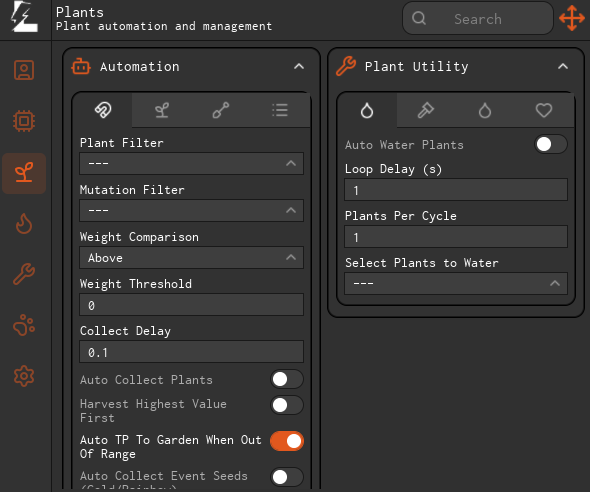Switch to the heart tab in Plant Utility
Image resolution: width=590 pixels, height=492 pixels.
click(x=544, y=111)
